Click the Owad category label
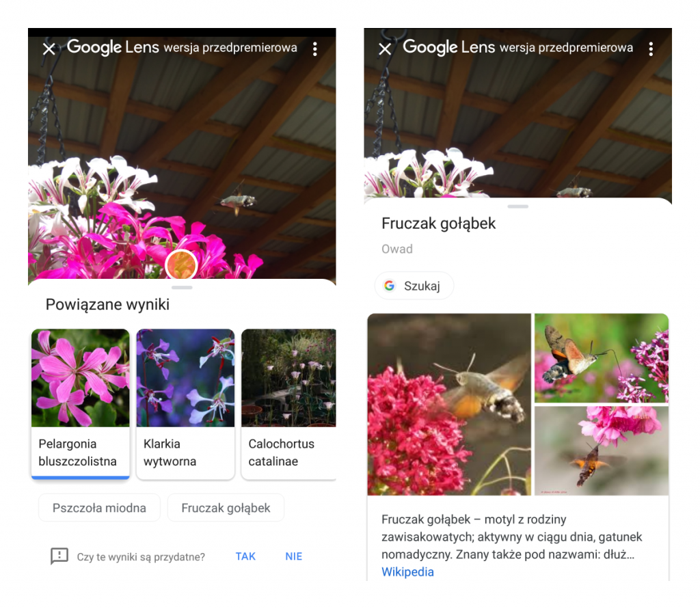The image size is (700, 609). click(x=397, y=249)
